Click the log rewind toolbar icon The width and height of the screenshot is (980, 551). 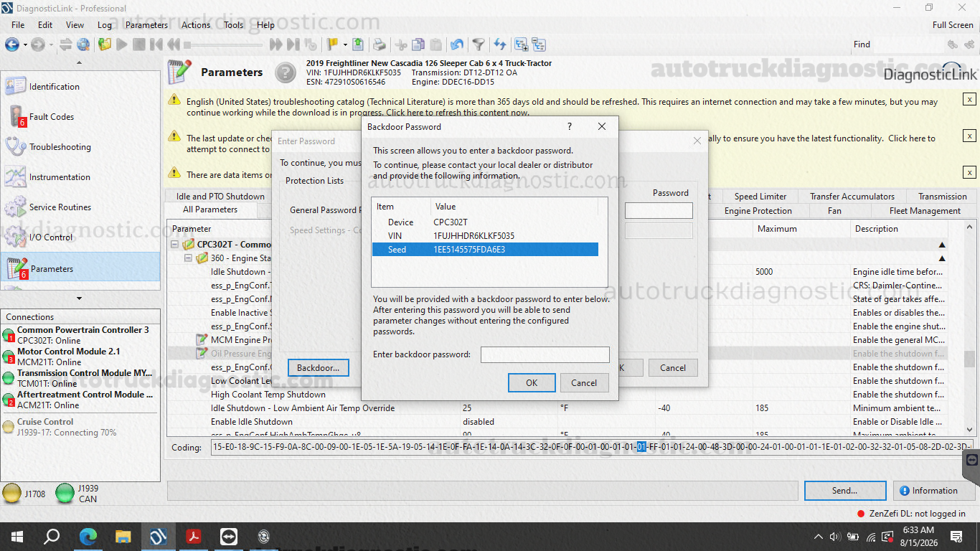pyautogui.click(x=174, y=44)
